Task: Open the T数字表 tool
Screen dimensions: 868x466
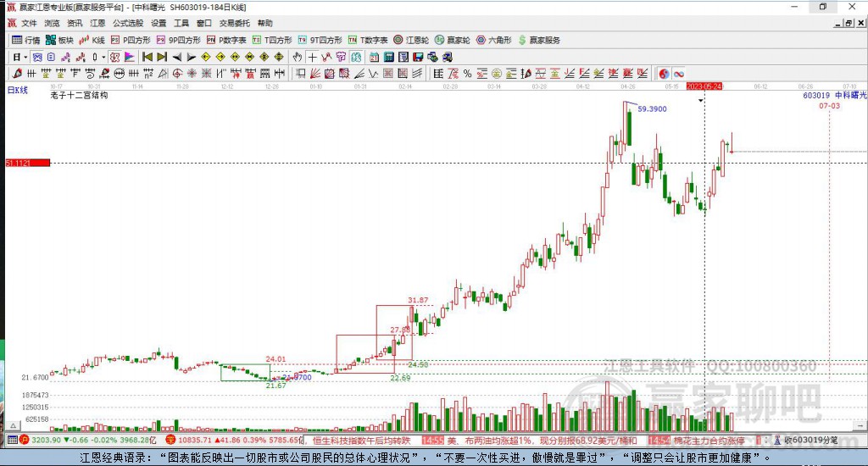Action: click(368, 40)
